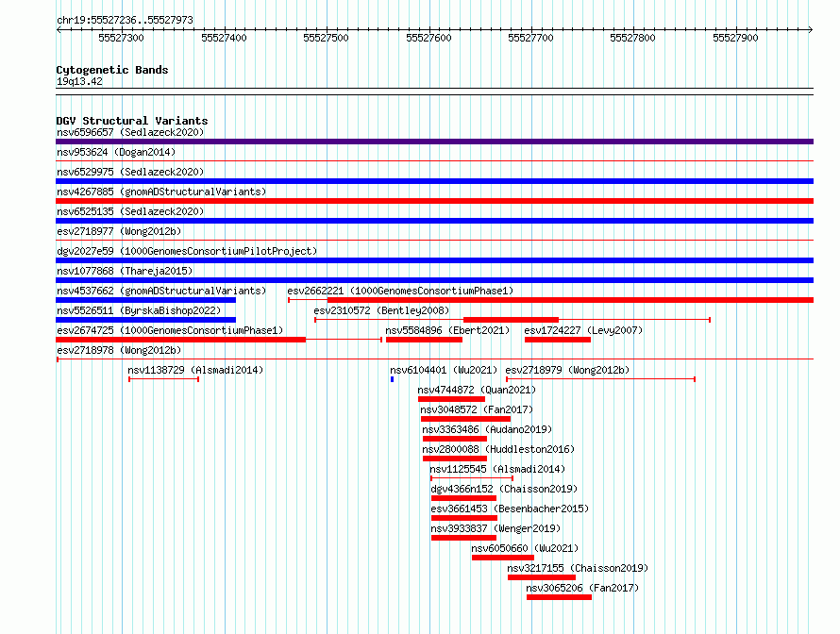Image resolution: width=840 pixels, height=634 pixels.
Task: Open esv1724227 (Levy2007) variant label
Action: (583, 330)
